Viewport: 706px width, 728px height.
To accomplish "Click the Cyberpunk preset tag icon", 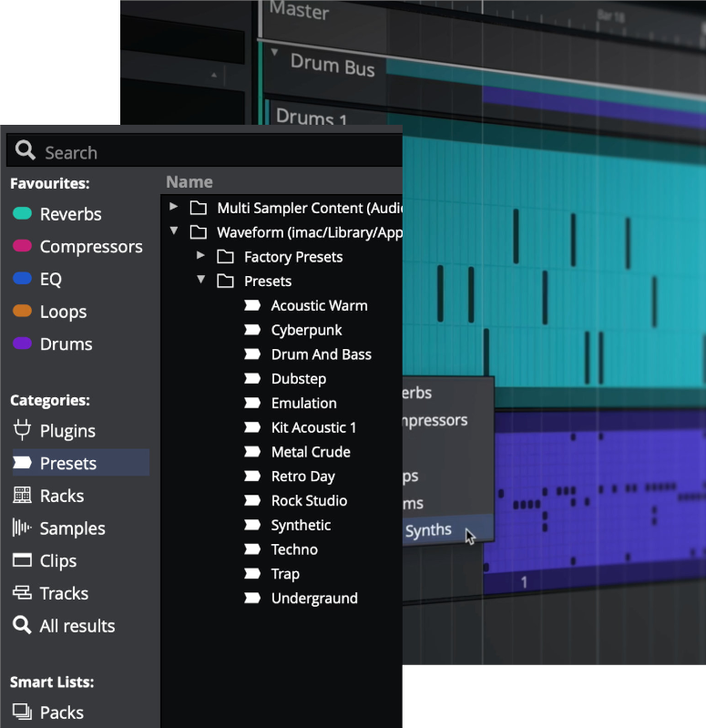I will coord(252,330).
